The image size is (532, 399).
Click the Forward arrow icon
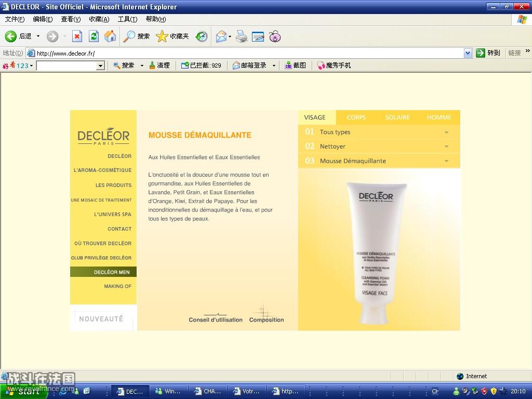(x=52, y=36)
